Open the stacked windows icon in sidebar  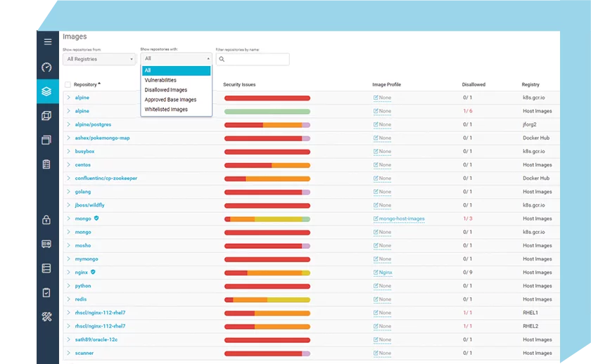coord(46,140)
